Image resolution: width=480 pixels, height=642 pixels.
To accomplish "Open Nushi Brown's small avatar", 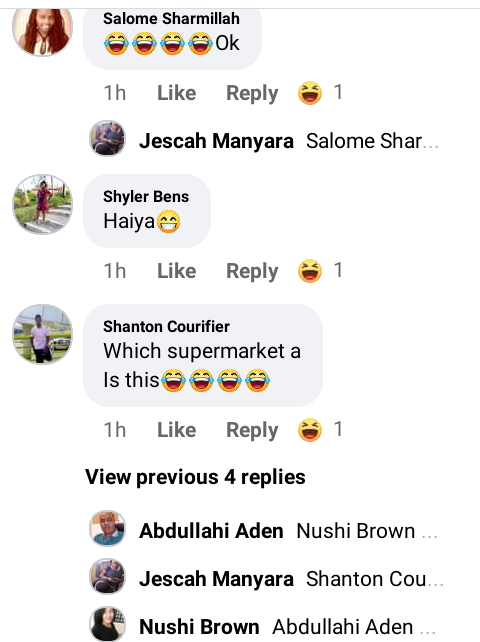I will tap(107, 624).
